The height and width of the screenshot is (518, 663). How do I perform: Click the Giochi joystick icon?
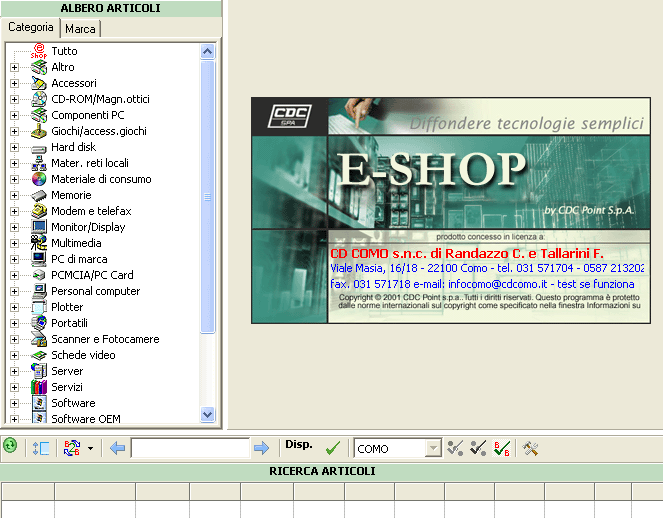click(x=39, y=132)
